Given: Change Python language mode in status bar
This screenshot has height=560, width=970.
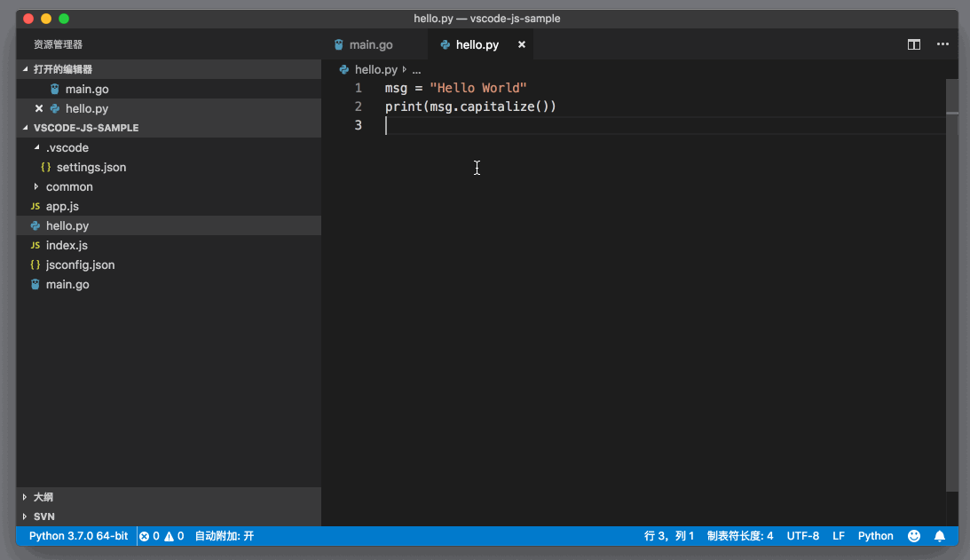Looking at the screenshot, I should [x=875, y=536].
